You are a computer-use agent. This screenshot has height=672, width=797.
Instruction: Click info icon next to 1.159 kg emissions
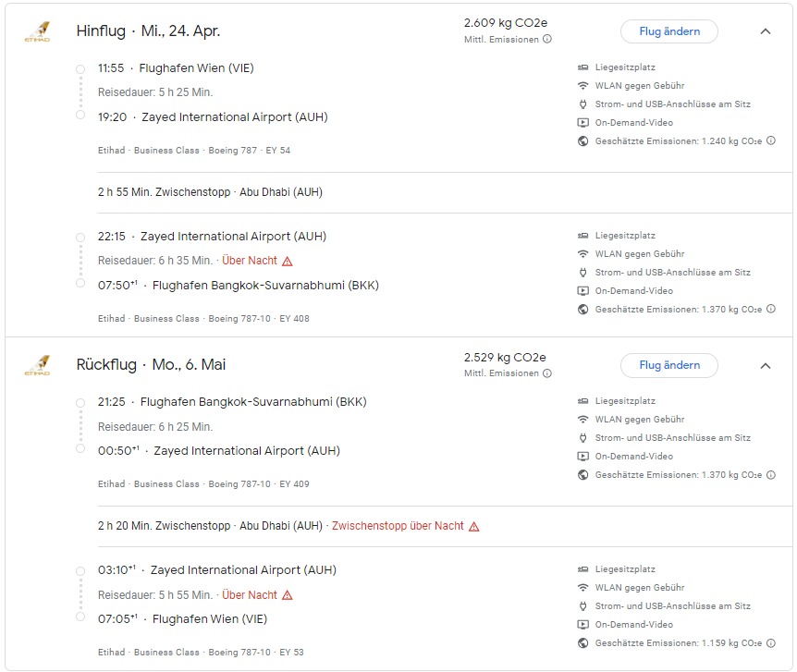[771, 643]
